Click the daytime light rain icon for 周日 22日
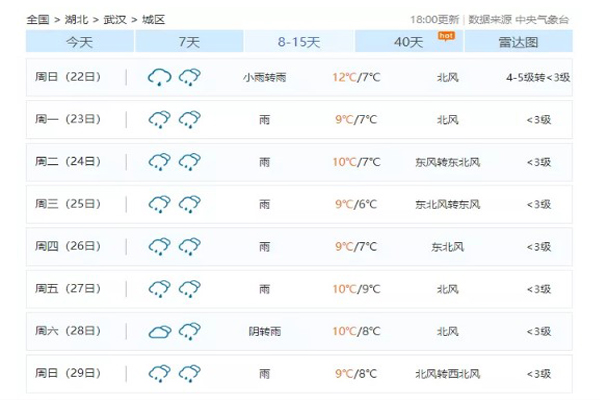The width and height of the screenshot is (600, 400). tap(160, 77)
